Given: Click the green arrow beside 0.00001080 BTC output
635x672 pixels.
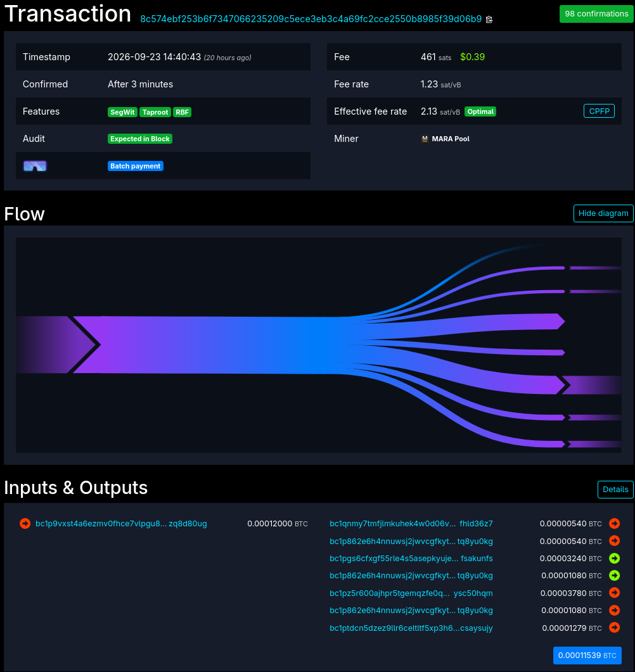Looking at the screenshot, I should coord(615,575).
